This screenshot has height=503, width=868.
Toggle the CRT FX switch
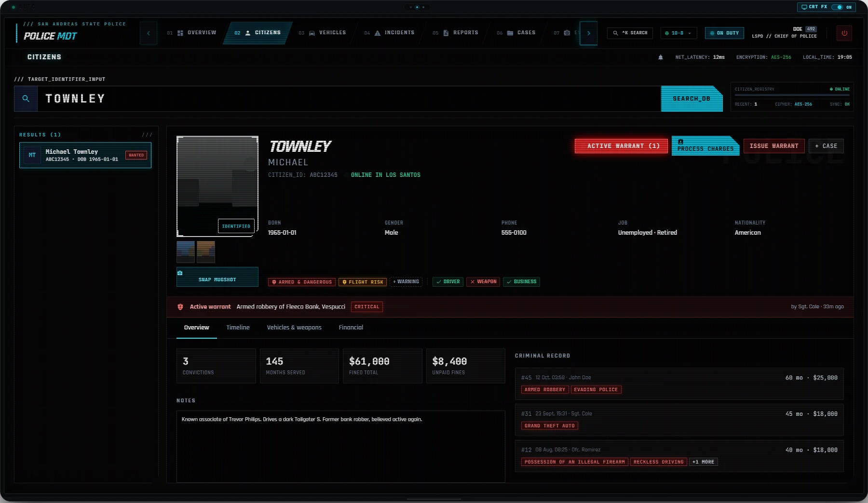[837, 7]
